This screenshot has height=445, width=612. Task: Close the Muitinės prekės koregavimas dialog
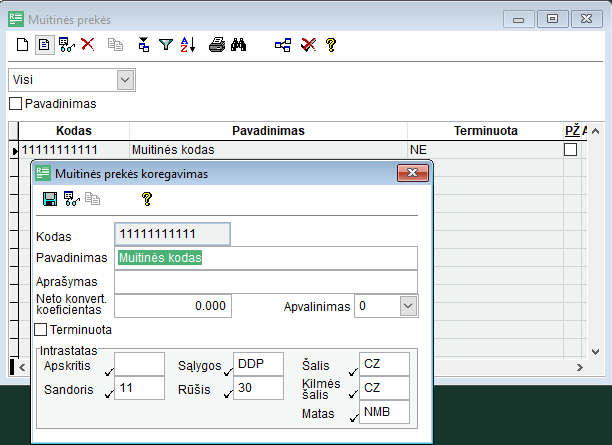[x=413, y=173]
